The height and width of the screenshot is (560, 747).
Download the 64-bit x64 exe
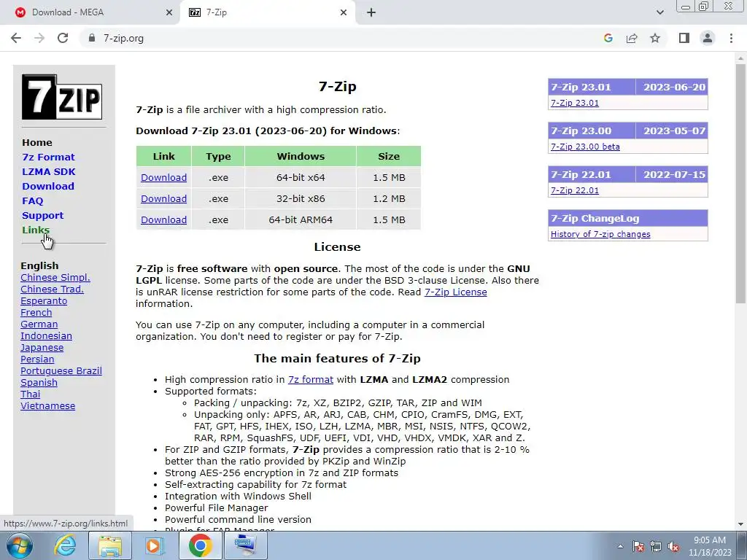click(163, 178)
